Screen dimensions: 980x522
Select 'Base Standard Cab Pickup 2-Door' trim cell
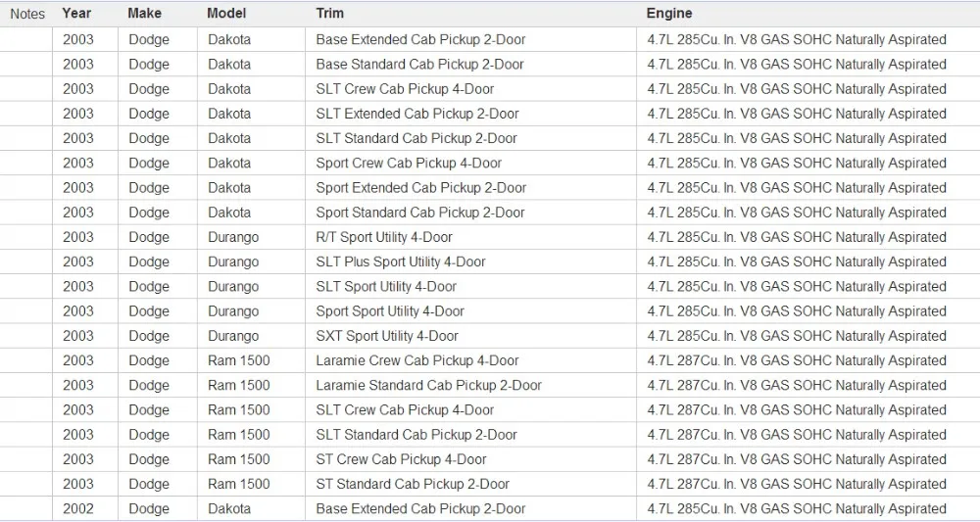click(x=420, y=65)
